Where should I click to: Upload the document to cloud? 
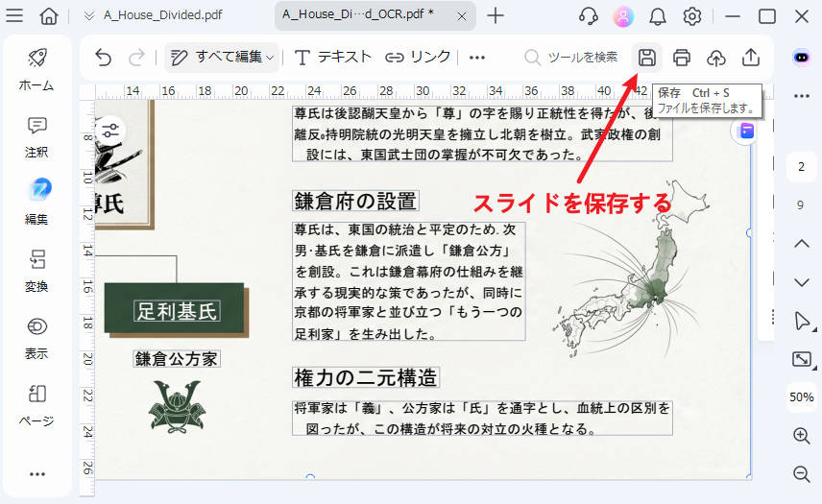[x=716, y=57]
